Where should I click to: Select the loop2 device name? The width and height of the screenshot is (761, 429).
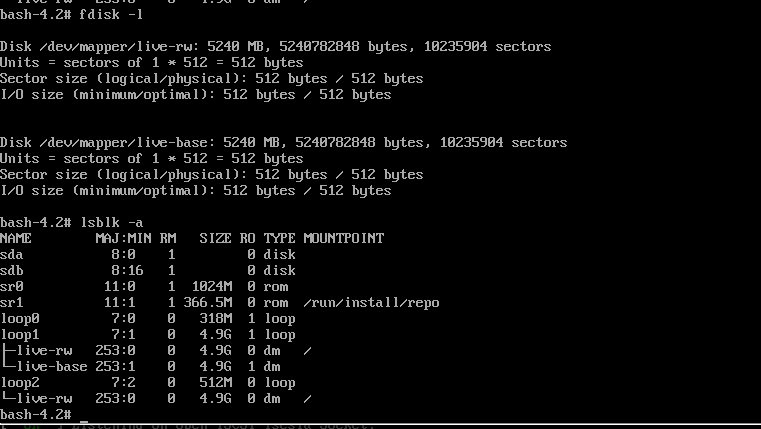(x=20, y=382)
